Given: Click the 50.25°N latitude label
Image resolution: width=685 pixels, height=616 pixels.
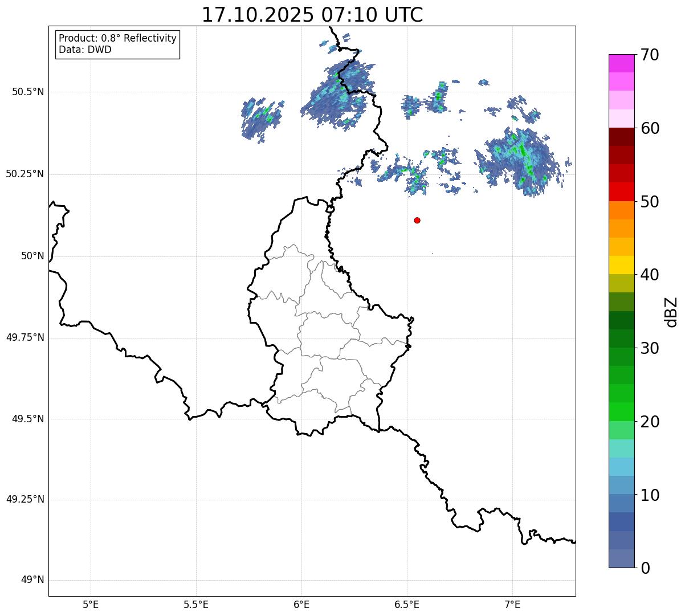Looking at the screenshot, I should [25, 174].
